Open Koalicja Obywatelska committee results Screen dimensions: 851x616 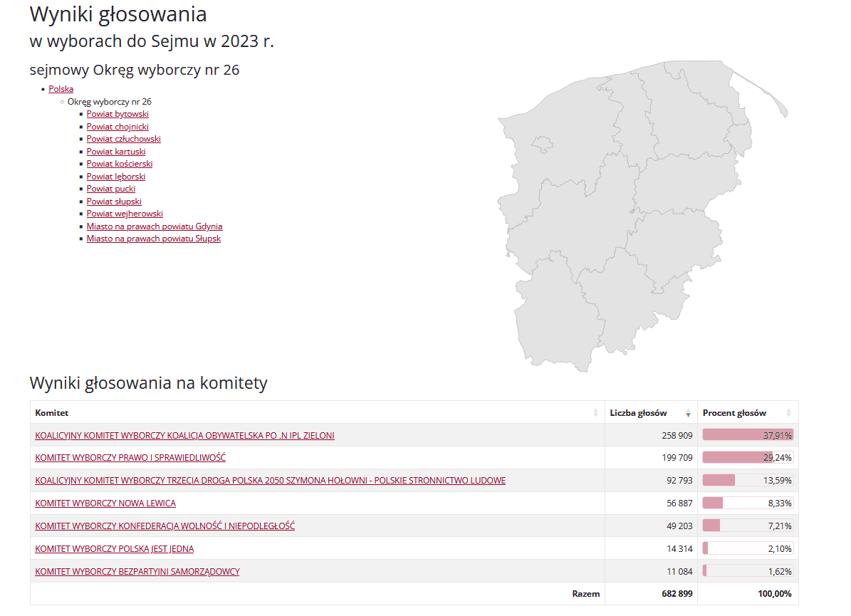click(x=184, y=435)
